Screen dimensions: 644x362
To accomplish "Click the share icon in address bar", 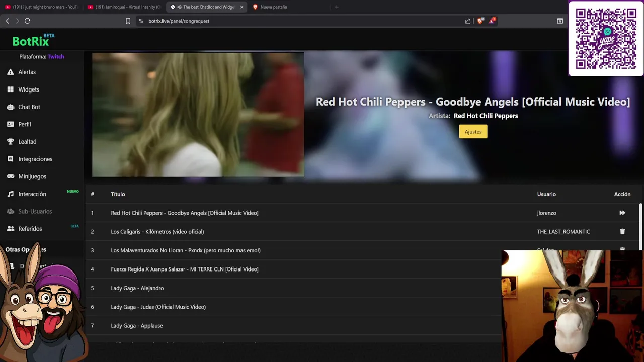I will point(468,21).
